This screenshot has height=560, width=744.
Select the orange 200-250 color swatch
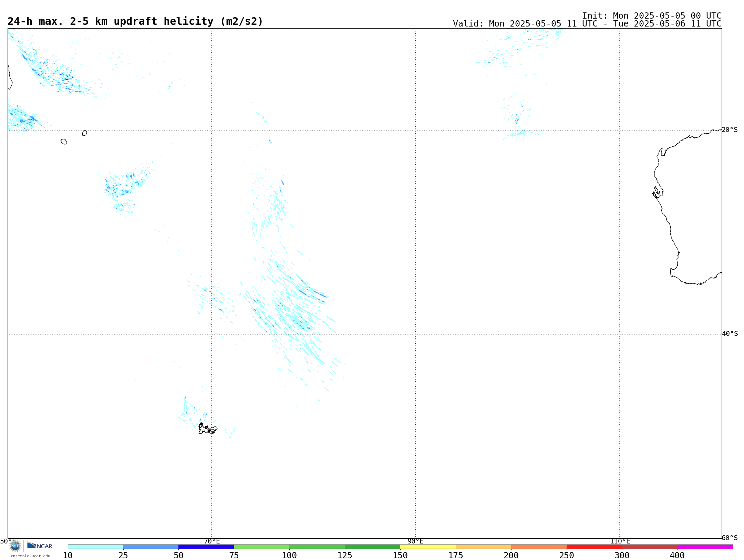pyautogui.click(x=539, y=547)
